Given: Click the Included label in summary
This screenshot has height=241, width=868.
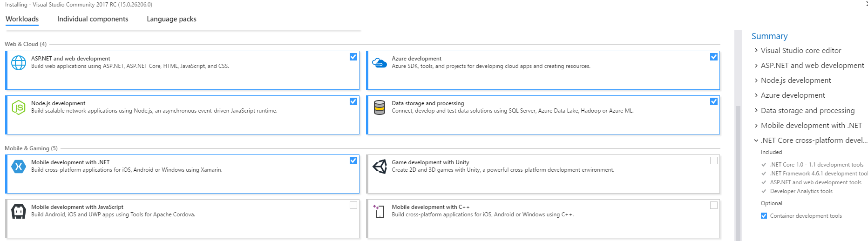Looking at the screenshot, I should point(771,152).
